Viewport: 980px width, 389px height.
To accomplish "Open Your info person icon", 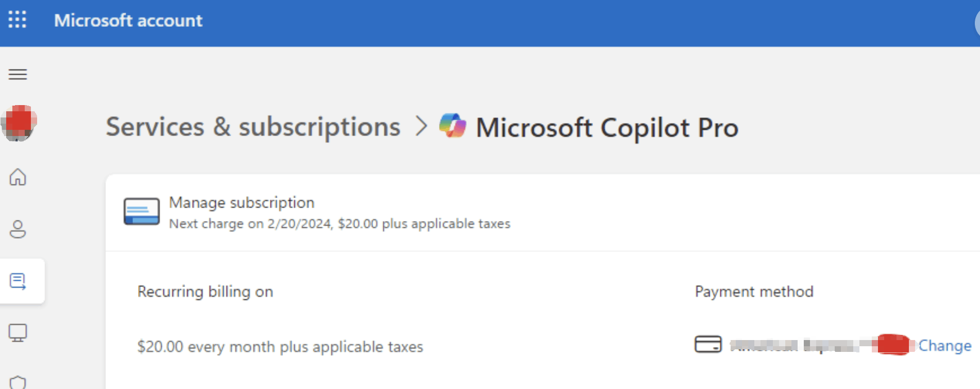I will click(18, 229).
